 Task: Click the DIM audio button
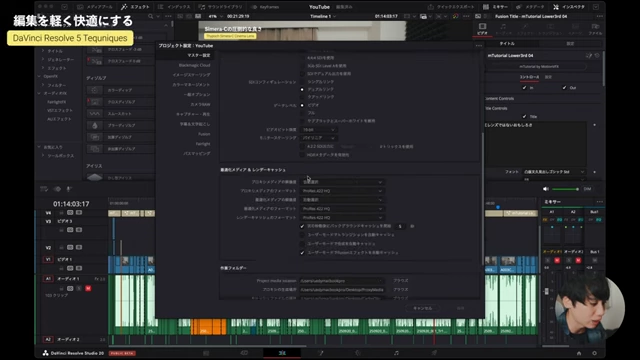[x=587, y=189]
